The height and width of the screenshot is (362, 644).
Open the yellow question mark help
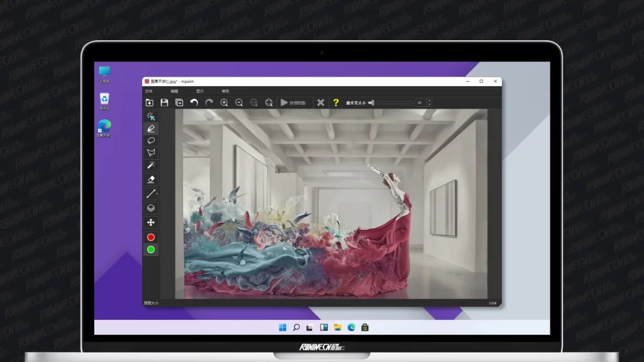point(336,102)
